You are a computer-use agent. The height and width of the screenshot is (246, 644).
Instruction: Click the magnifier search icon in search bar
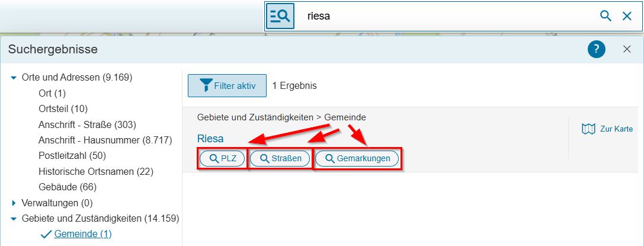click(x=606, y=16)
